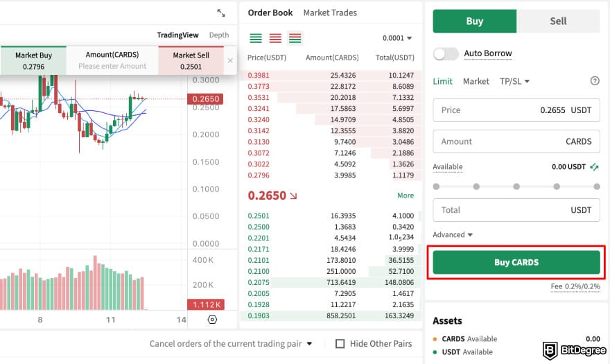Viewport: 610px width, 364px height.
Task: Select the Sell tab
Action: click(558, 21)
